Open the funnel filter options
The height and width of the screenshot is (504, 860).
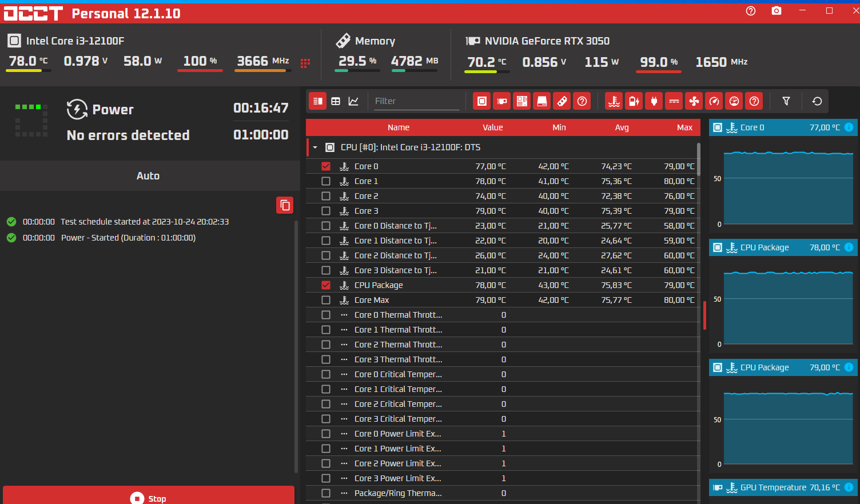[x=786, y=101]
